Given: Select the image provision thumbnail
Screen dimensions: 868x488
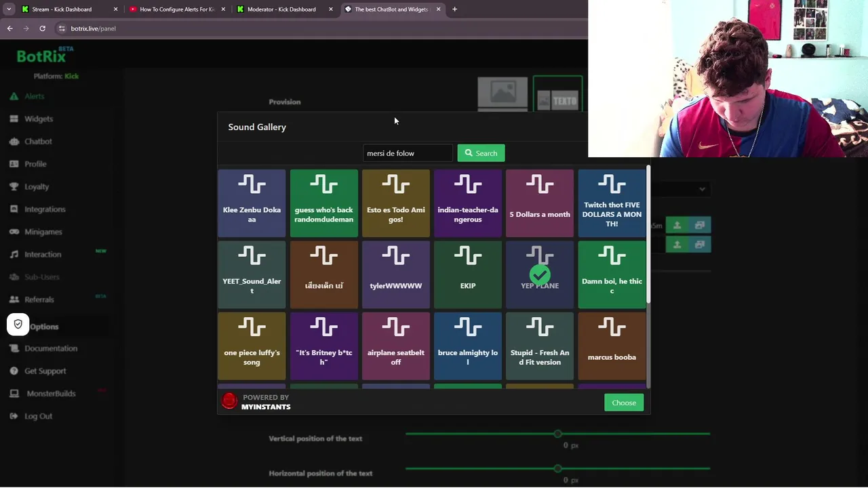Looking at the screenshot, I should pos(502,93).
